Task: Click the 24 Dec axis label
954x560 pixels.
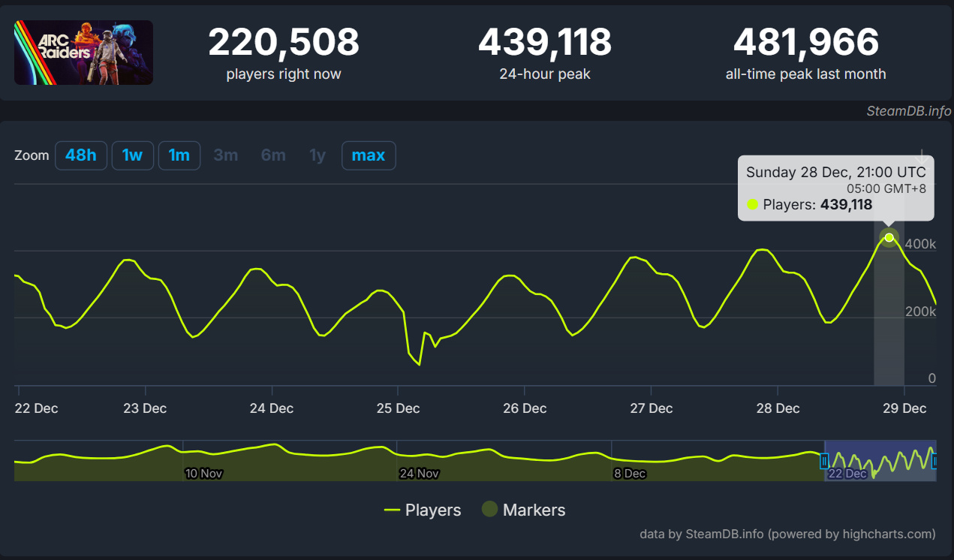Action: pos(272,408)
